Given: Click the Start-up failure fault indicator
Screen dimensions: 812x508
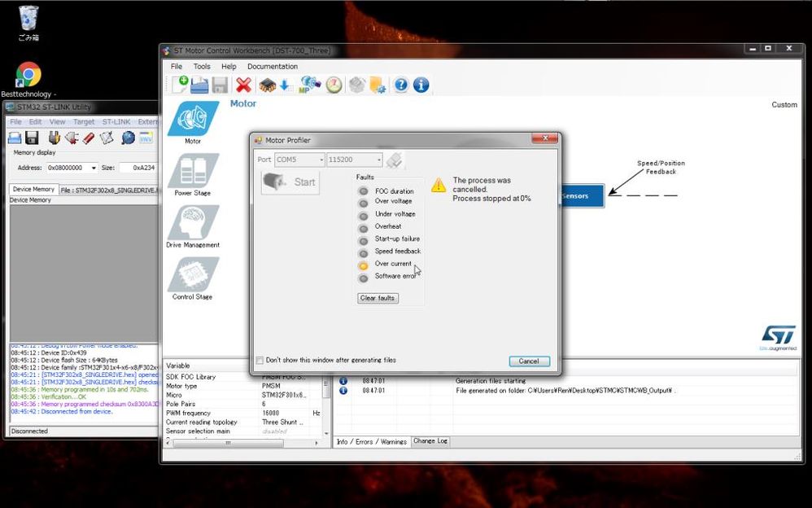Looking at the screenshot, I should pos(364,241).
